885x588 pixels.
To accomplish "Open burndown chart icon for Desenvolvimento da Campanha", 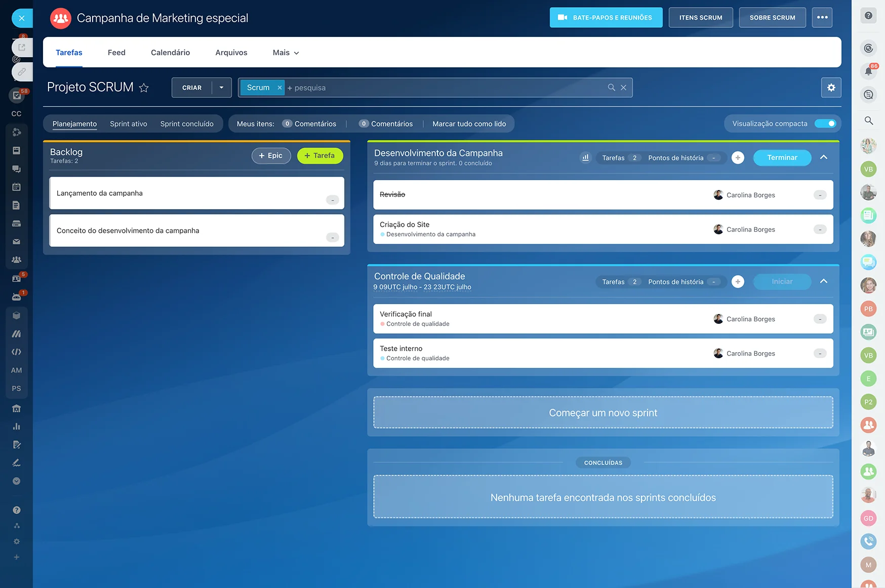I will click(585, 158).
